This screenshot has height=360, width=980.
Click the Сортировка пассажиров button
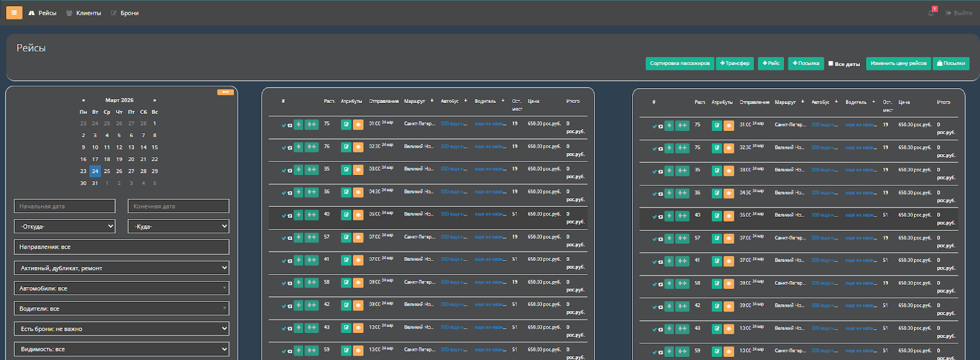coord(679,64)
